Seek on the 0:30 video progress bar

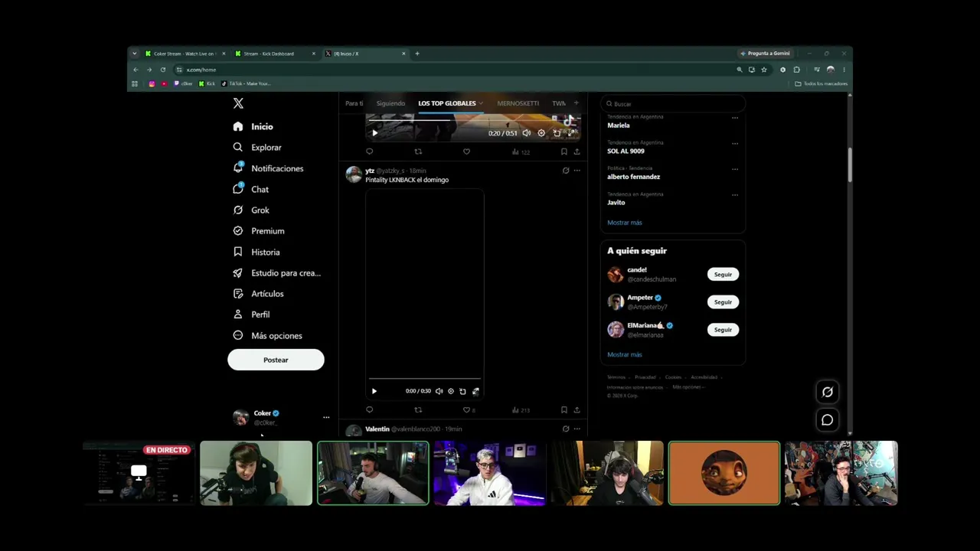[425, 379]
